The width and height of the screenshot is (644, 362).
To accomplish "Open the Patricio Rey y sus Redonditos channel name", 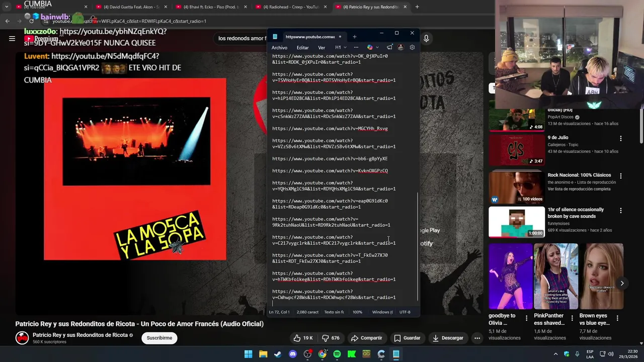I will click(80, 335).
